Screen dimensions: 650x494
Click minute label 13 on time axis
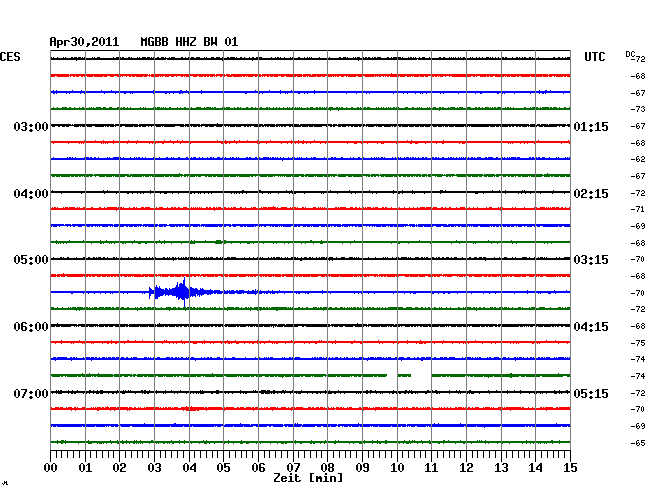(501, 467)
